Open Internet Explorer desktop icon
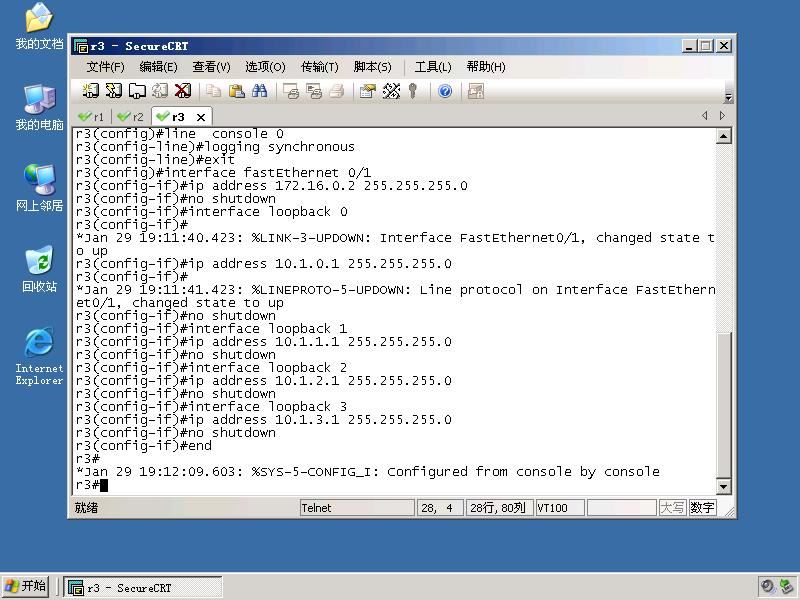The height and width of the screenshot is (600, 800). [x=39, y=357]
